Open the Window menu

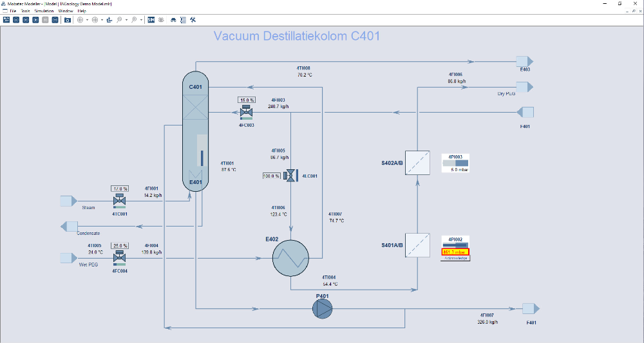(x=66, y=11)
